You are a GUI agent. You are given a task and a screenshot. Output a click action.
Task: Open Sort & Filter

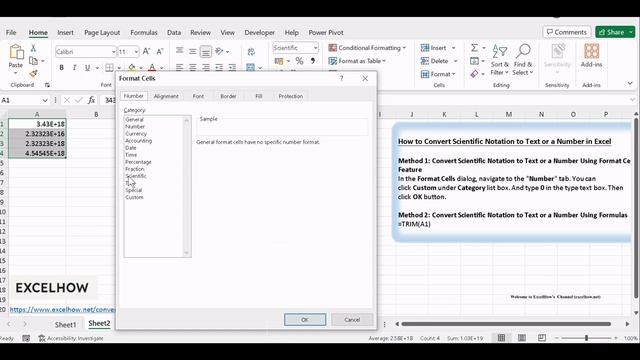(500, 60)
